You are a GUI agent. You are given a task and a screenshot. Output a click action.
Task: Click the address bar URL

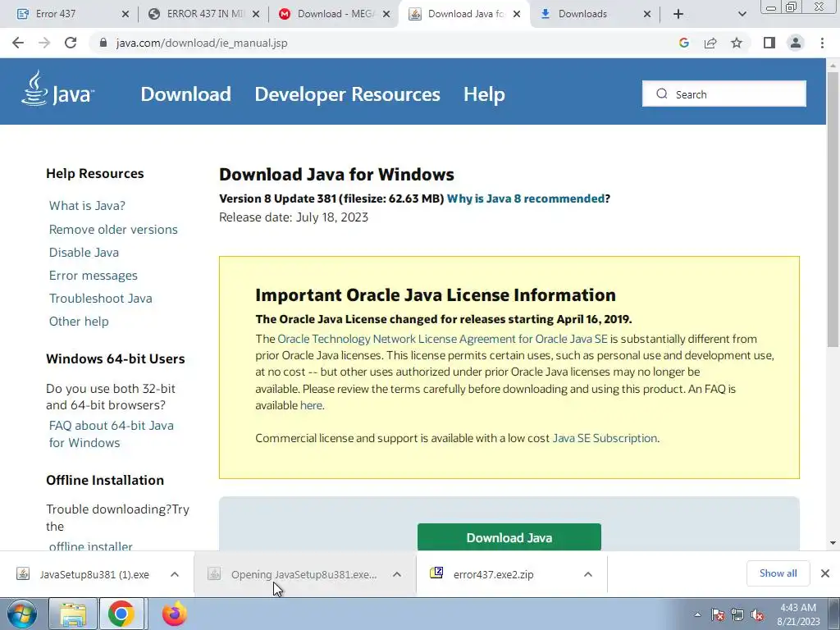(x=202, y=43)
